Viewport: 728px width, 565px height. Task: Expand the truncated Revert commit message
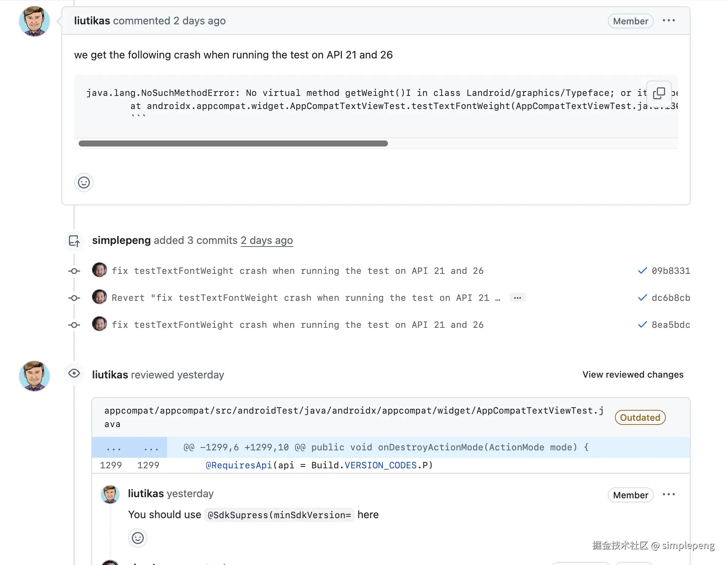[x=517, y=297]
